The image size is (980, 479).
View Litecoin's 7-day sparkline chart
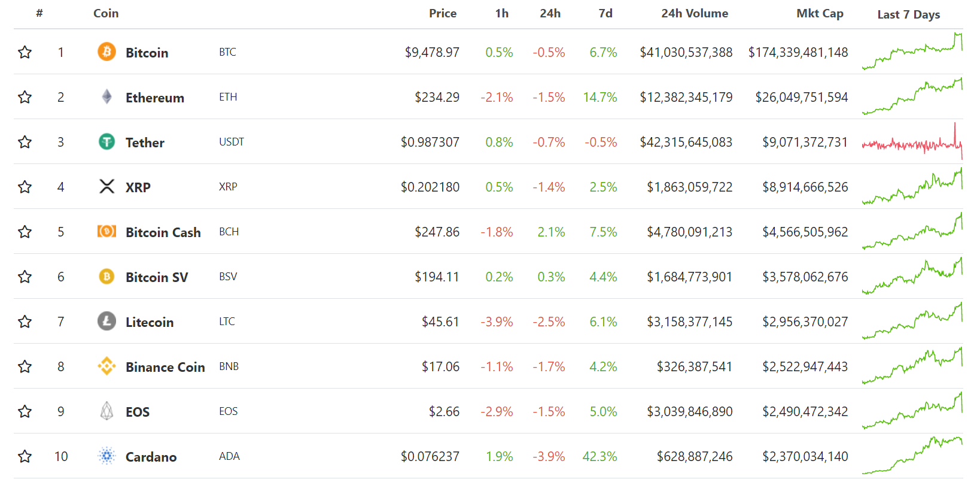(912, 321)
